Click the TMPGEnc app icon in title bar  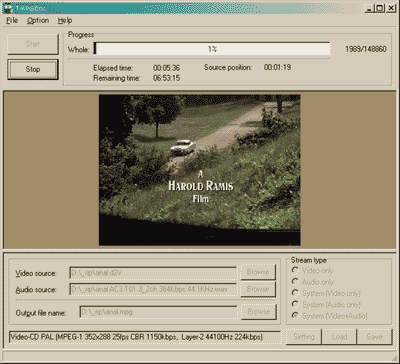(8, 7)
